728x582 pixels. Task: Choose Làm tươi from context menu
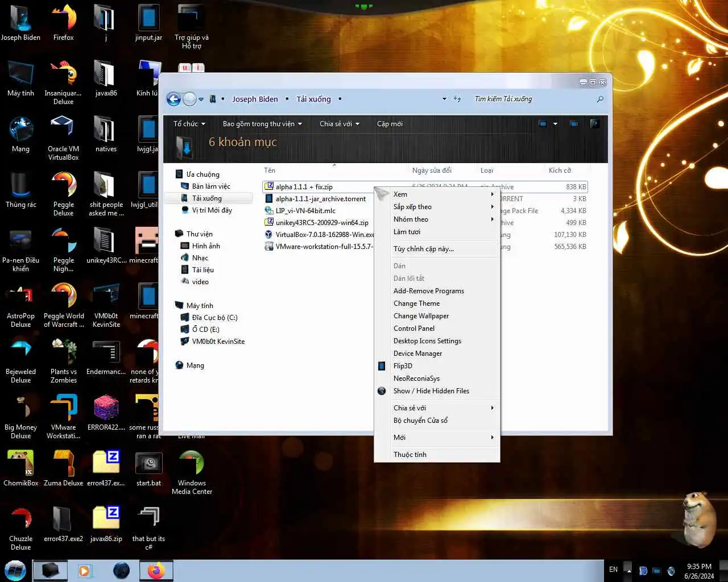pos(437,232)
